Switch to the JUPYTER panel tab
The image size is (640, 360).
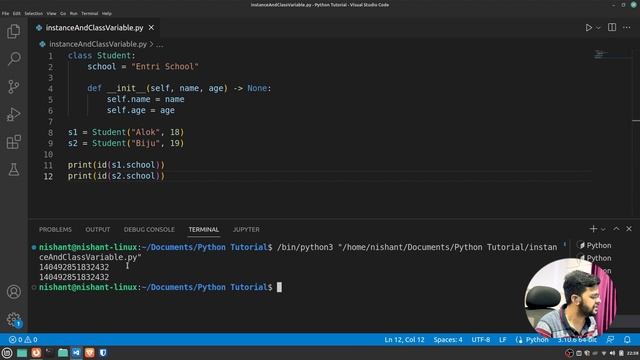click(x=246, y=229)
